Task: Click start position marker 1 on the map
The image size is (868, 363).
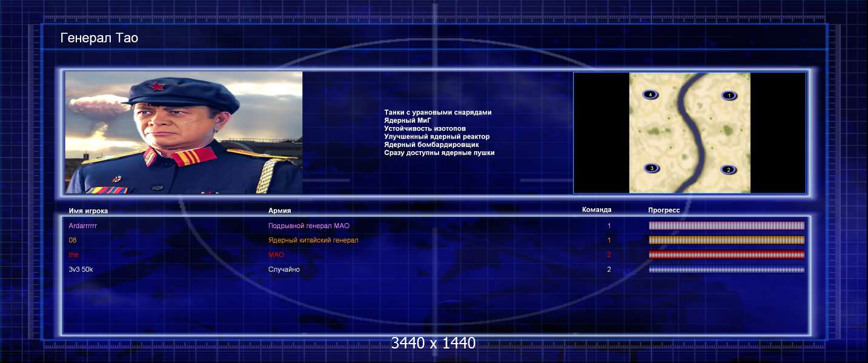Action: pos(729,96)
